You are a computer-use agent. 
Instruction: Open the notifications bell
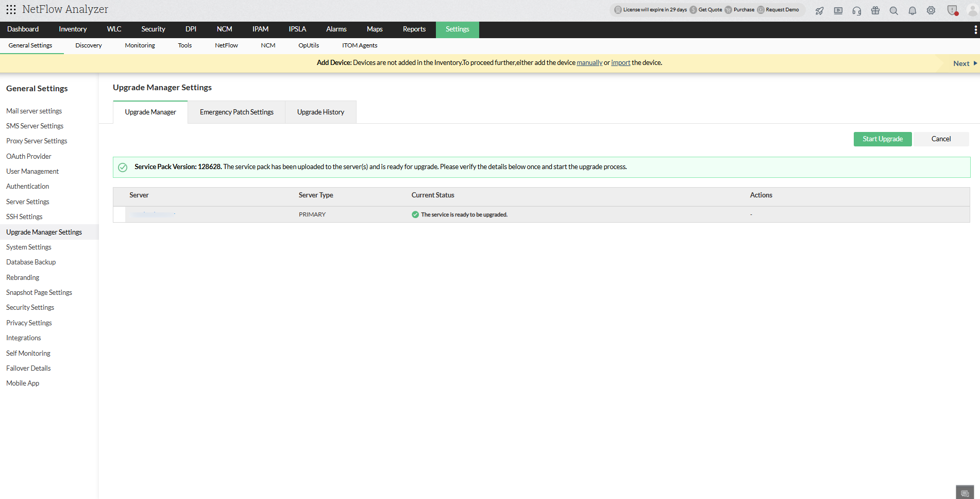[913, 10]
